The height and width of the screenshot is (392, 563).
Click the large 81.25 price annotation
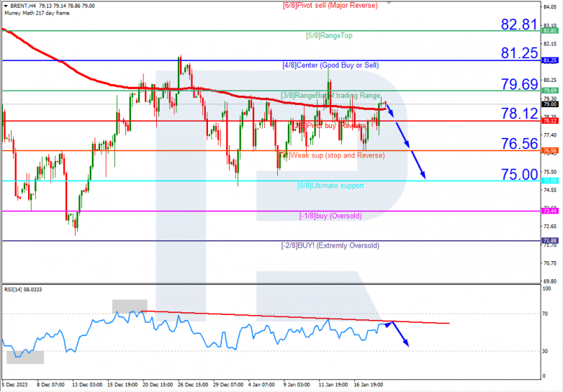pos(519,53)
